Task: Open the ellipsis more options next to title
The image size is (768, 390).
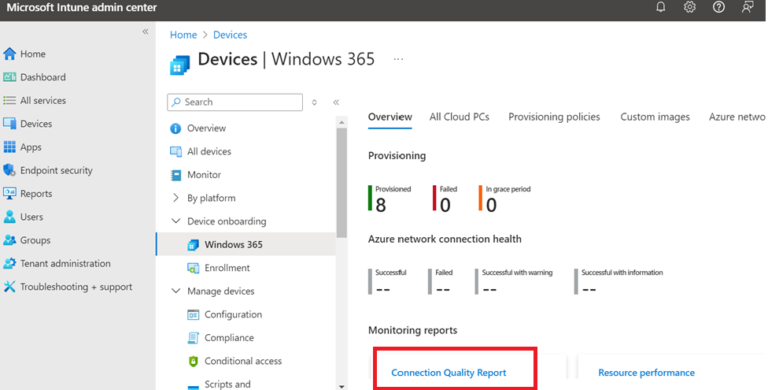Action: 398,59
